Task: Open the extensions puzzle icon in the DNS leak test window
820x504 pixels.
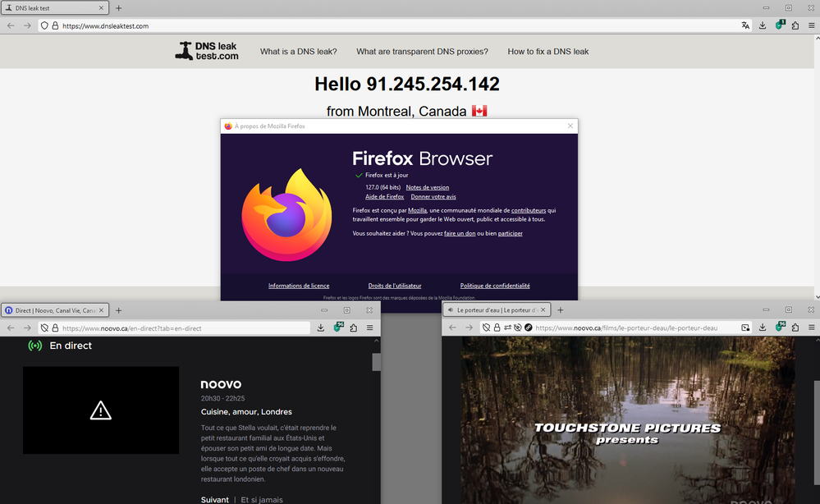Action: (x=795, y=25)
